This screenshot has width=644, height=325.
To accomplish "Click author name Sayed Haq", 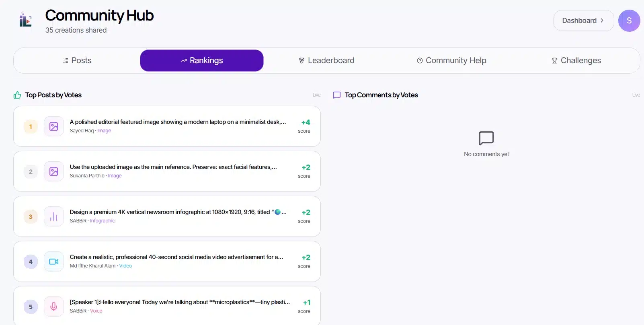I will pyautogui.click(x=82, y=131).
